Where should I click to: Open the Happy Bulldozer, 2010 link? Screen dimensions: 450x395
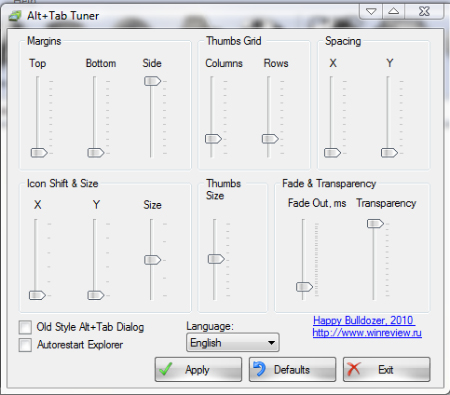click(364, 320)
